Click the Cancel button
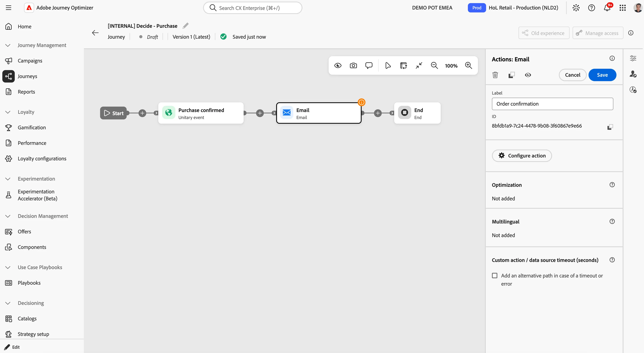Image resolution: width=644 pixels, height=353 pixels. point(572,75)
